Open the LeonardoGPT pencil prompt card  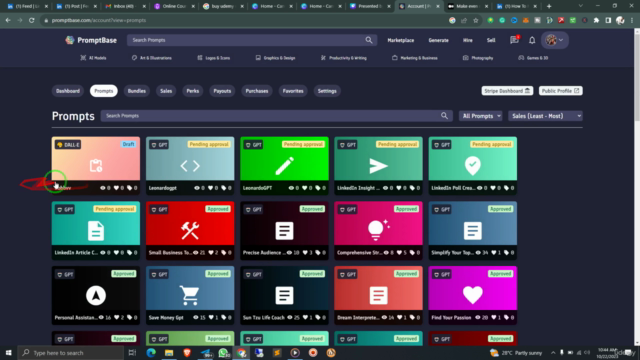point(284,166)
